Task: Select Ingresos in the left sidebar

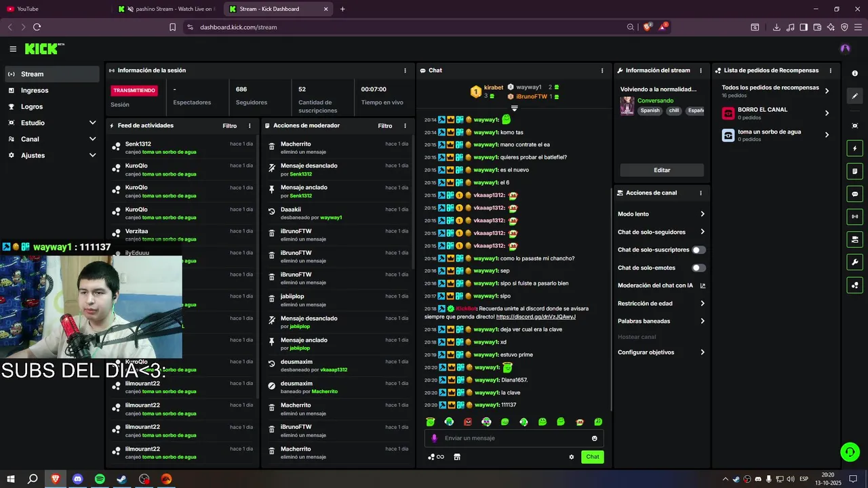Action: [53, 90]
